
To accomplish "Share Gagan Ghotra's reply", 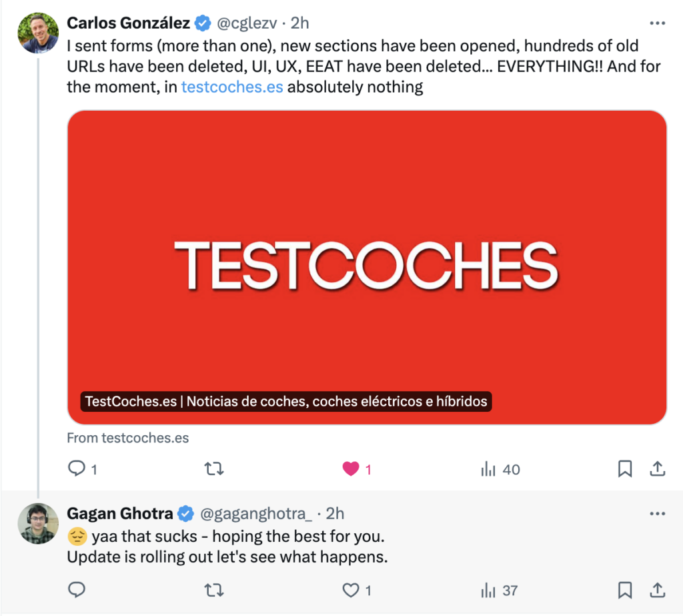I will click(x=658, y=590).
